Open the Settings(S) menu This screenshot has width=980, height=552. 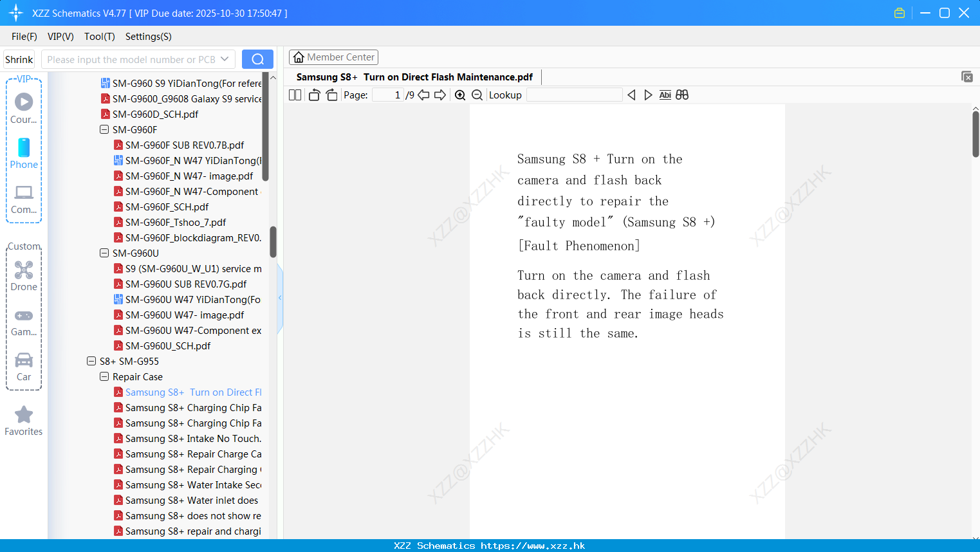(149, 37)
